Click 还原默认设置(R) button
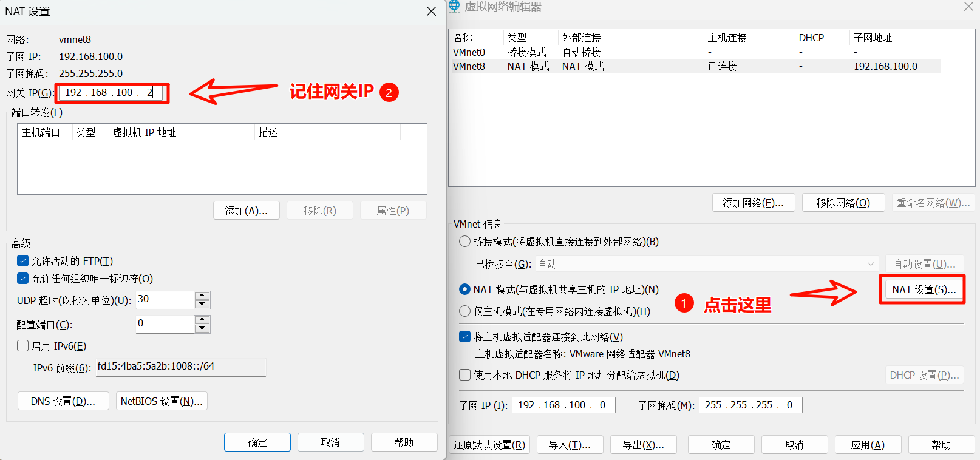Image resolution: width=980 pixels, height=460 pixels. 489,445
